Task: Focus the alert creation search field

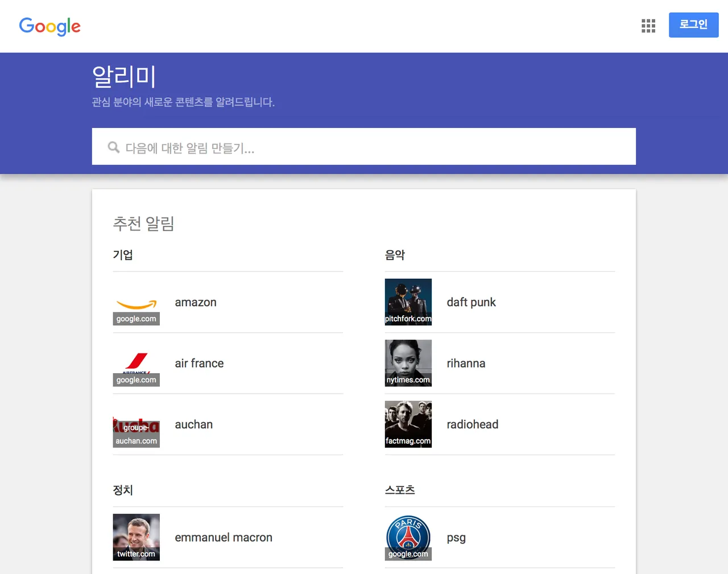Action: pyautogui.click(x=364, y=147)
